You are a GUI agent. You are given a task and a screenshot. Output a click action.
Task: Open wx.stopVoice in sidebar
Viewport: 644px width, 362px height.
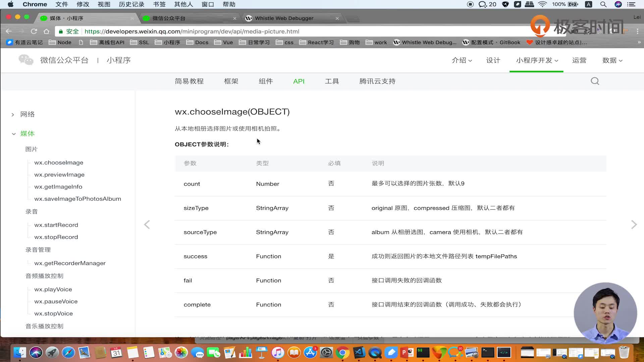click(53, 313)
